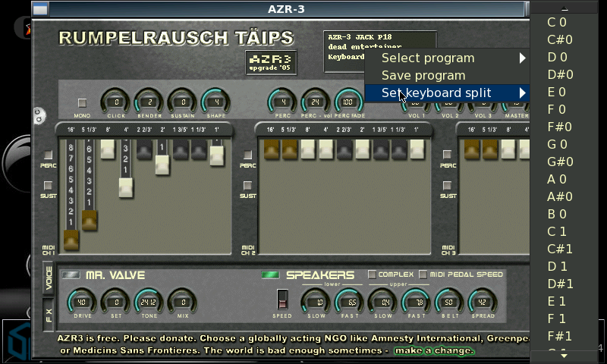The height and width of the screenshot is (364, 607).
Task: Switch to the FX tab
Action: 49,315
